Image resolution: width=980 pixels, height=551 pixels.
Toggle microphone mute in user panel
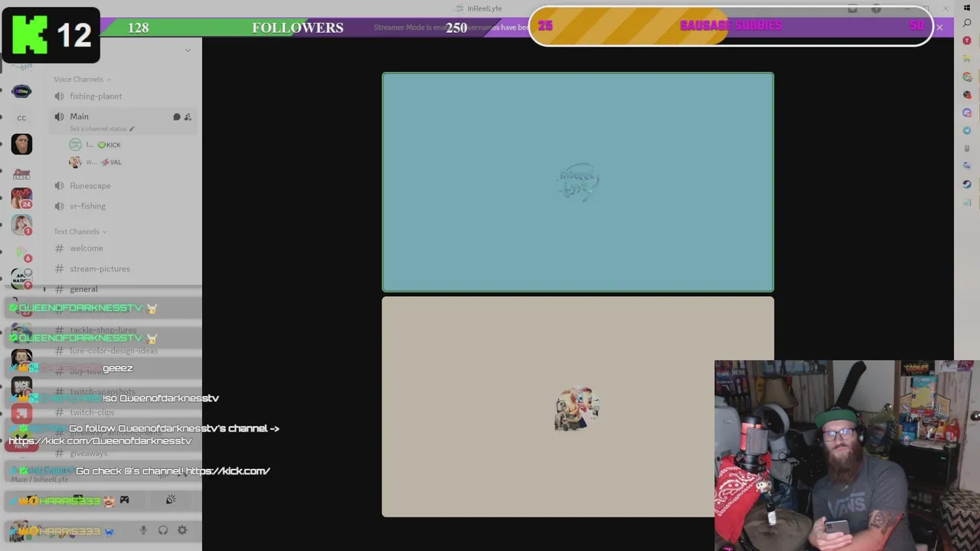click(x=143, y=530)
